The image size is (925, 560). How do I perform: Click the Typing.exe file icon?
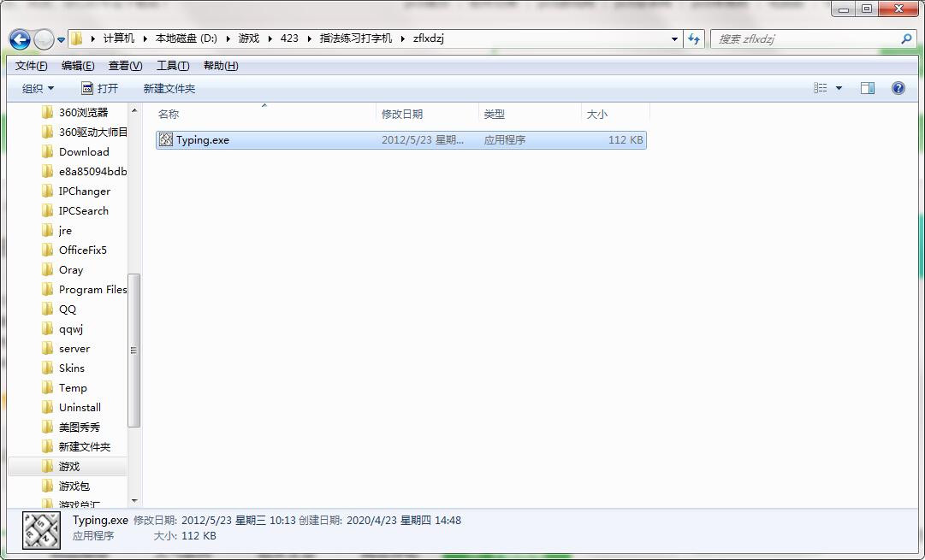tap(165, 139)
